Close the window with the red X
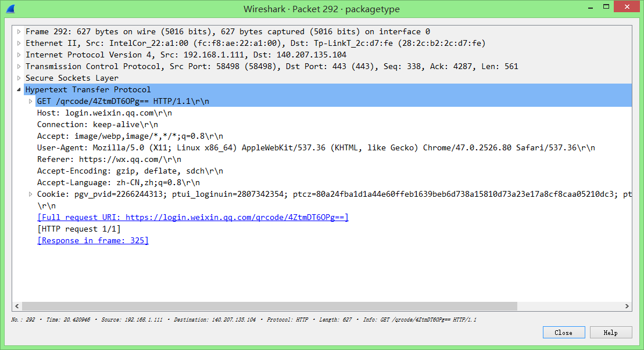 [627, 6]
